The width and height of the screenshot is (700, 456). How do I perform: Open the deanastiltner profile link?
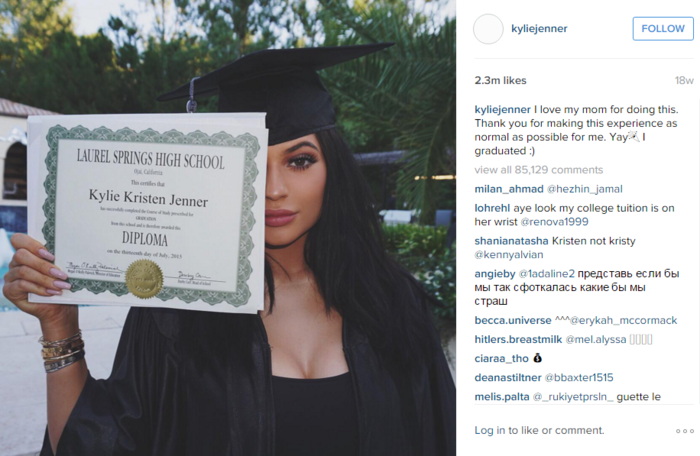[x=508, y=377]
